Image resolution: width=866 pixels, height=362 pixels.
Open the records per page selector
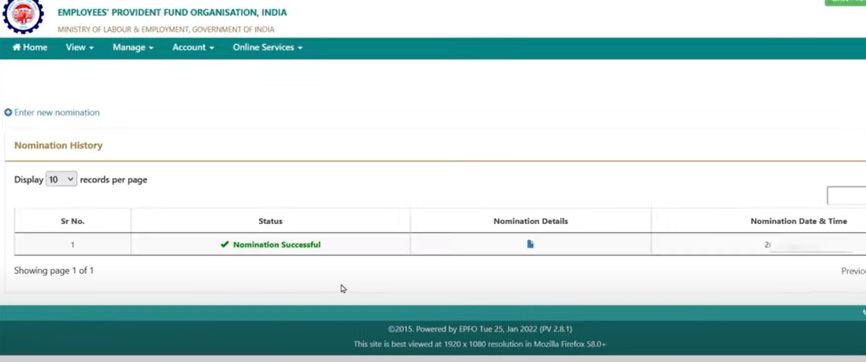point(61,179)
